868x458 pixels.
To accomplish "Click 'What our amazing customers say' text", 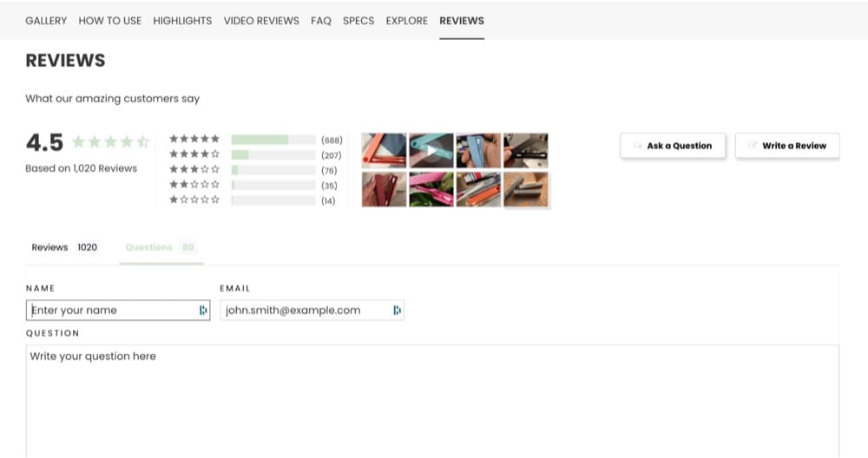I will pyautogui.click(x=112, y=99).
